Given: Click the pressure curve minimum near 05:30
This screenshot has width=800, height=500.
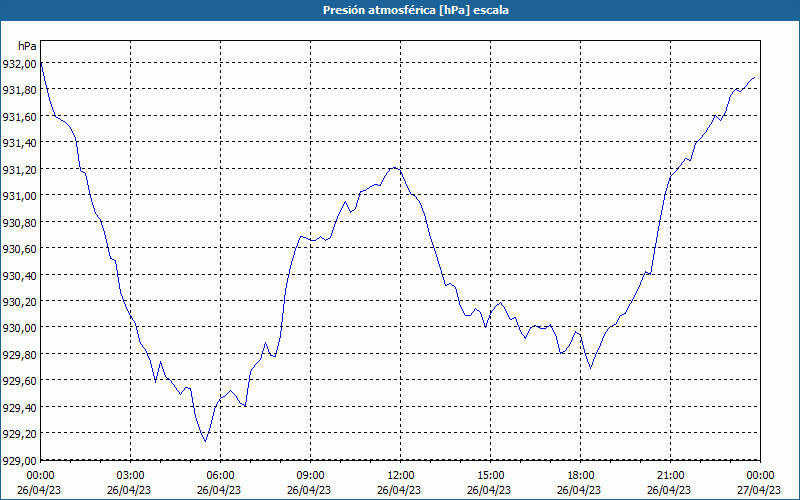Looking at the screenshot, I should tap(205, 441).
